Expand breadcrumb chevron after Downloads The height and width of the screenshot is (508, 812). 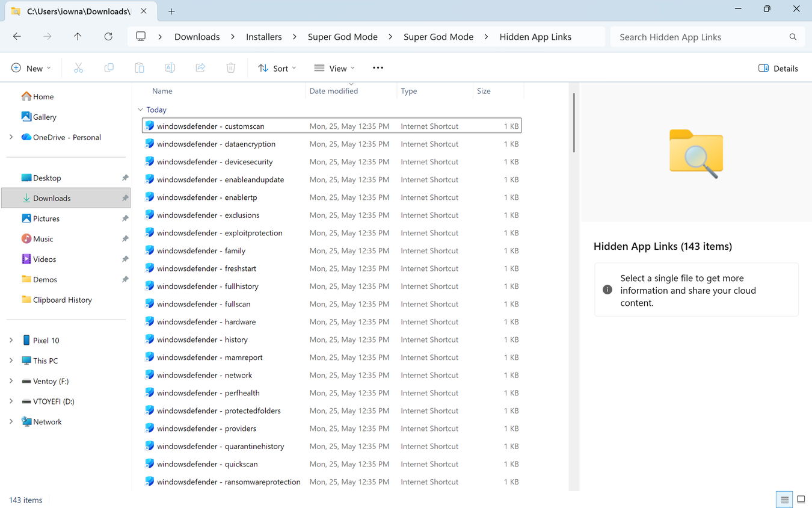point(233,37)
